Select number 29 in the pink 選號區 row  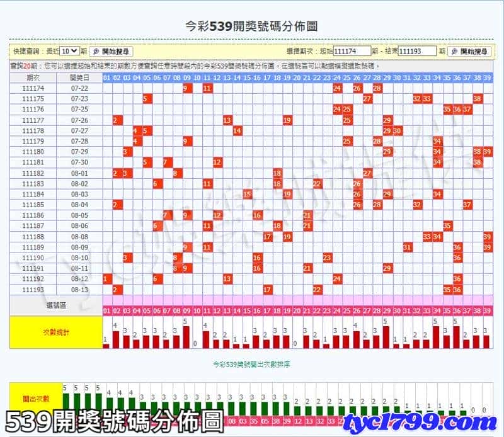[x=387, y=310]
